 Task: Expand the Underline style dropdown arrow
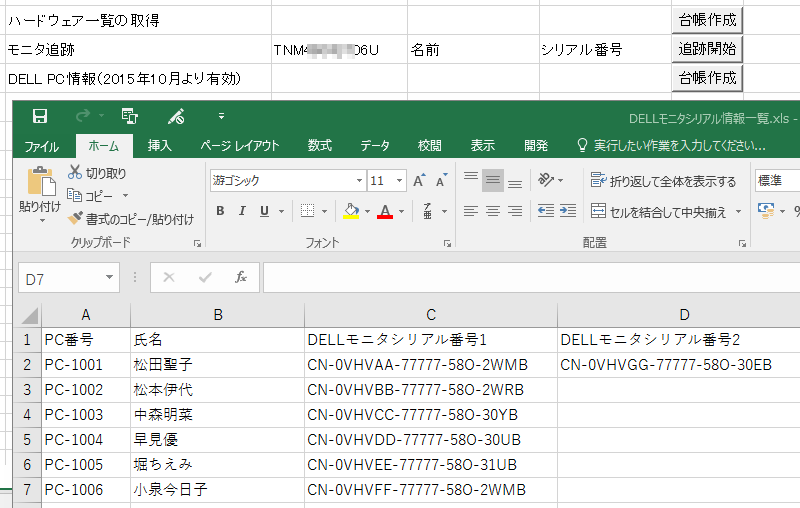[281, 211]
